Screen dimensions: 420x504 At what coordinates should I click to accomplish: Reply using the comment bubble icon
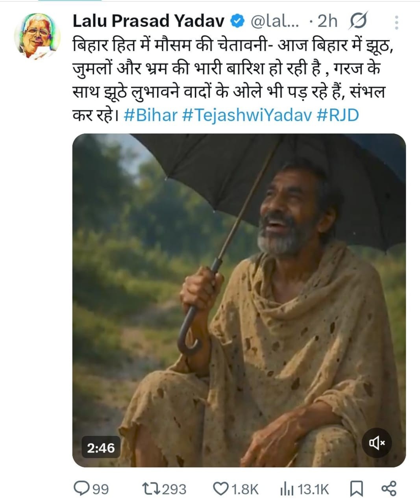82,489
